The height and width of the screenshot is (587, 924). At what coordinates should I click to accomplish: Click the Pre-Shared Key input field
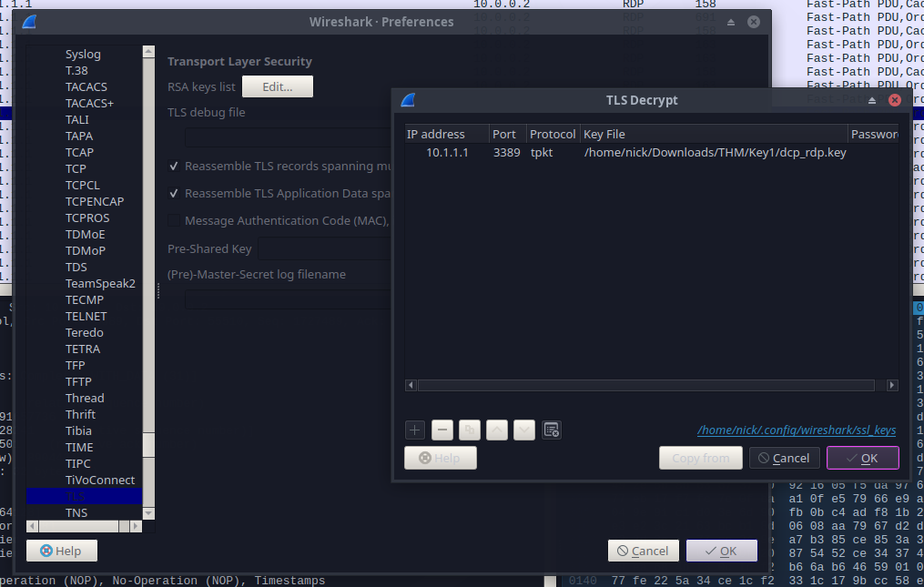click(x=324, y=248)
